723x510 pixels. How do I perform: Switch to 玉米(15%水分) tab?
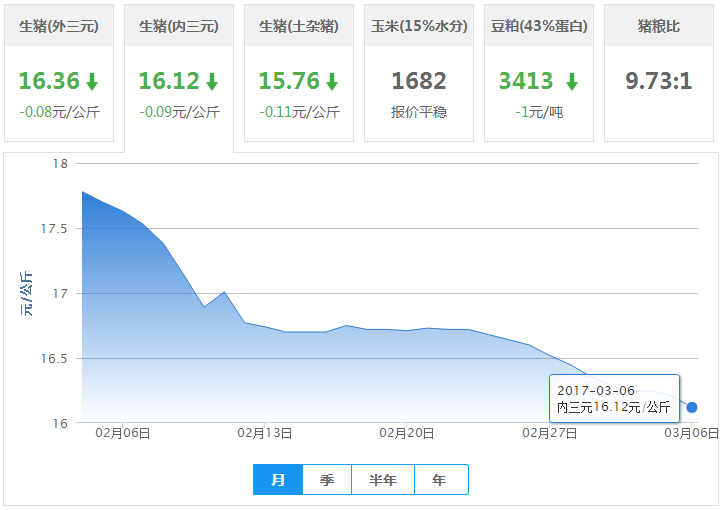419,27
